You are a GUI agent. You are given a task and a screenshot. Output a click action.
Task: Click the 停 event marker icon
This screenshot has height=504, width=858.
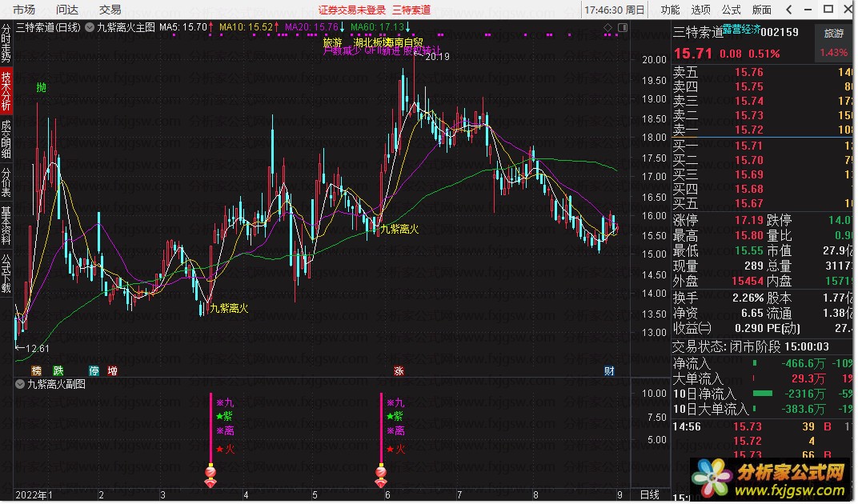tap(94, 371)
